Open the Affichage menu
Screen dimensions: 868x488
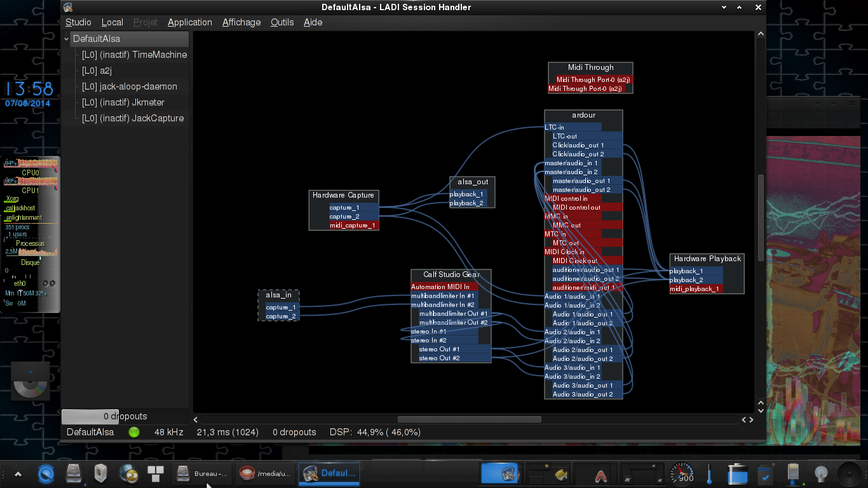click(241, 22)
